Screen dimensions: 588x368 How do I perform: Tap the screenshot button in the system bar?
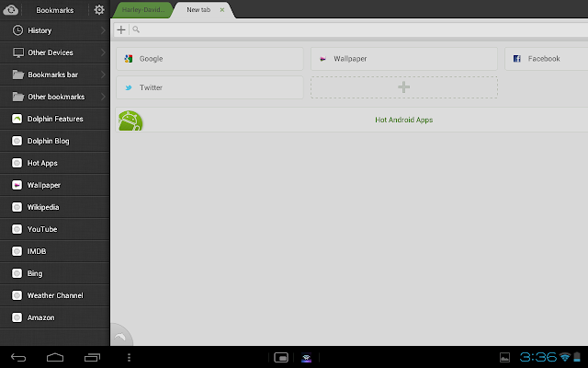[x=281, y=358]
